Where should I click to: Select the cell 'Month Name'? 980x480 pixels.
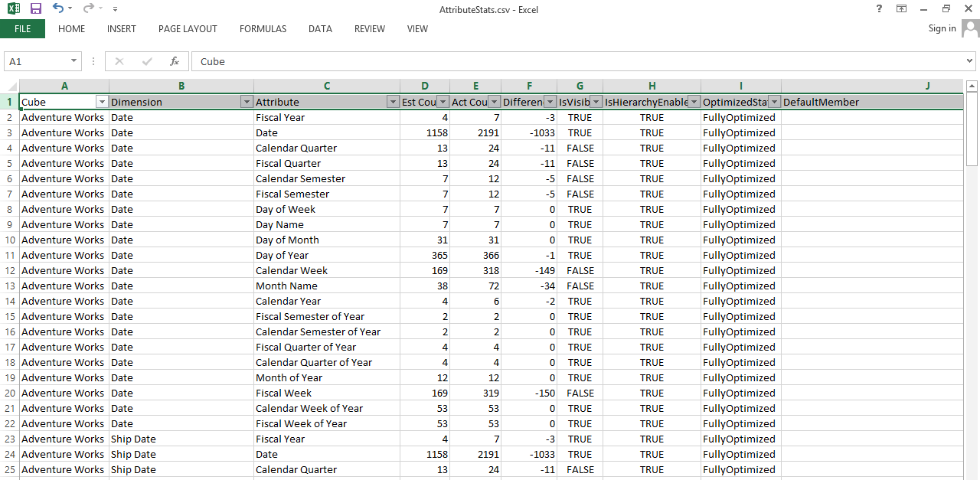(x=327, y=286)
